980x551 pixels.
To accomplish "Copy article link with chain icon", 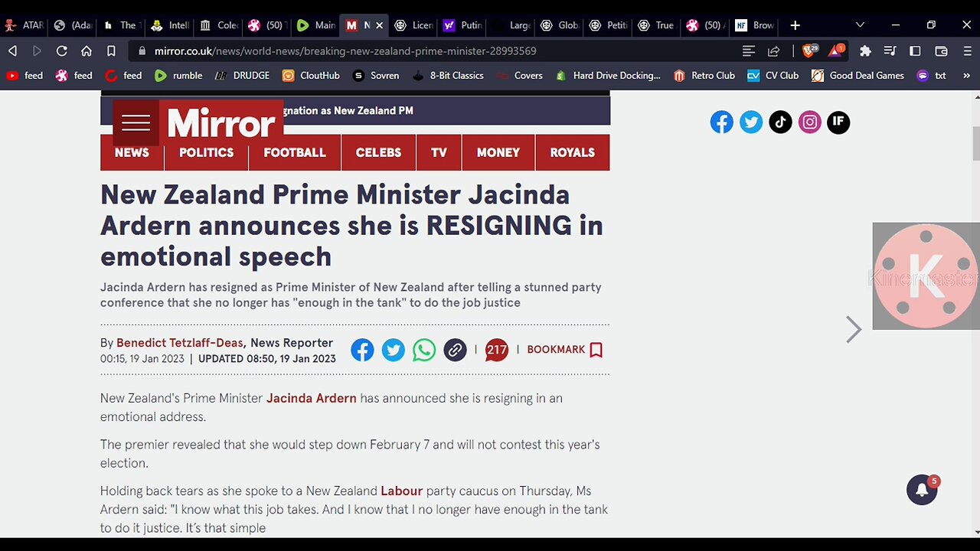I will coord(455,350).
